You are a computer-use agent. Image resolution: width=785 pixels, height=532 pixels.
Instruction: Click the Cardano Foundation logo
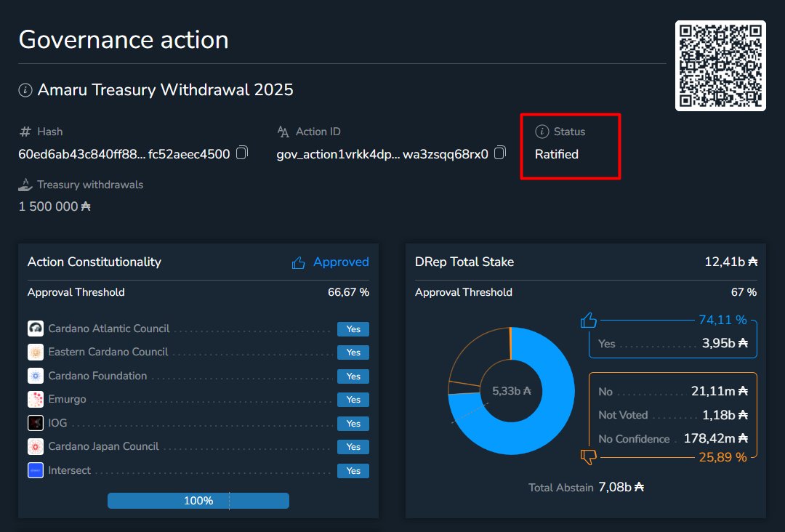coord(36,375)
